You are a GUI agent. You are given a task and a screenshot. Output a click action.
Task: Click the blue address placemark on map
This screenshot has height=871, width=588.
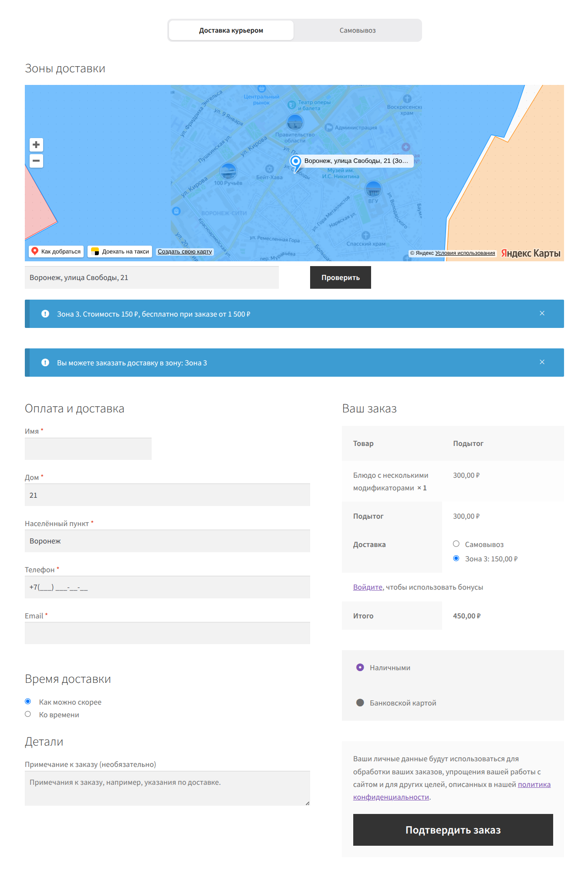pos(296,163)
